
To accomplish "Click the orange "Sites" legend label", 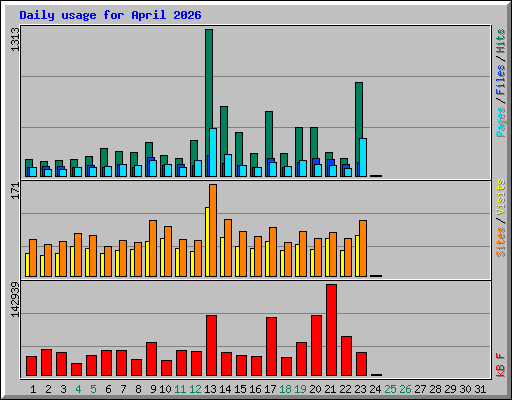I will tap(501, 242).
